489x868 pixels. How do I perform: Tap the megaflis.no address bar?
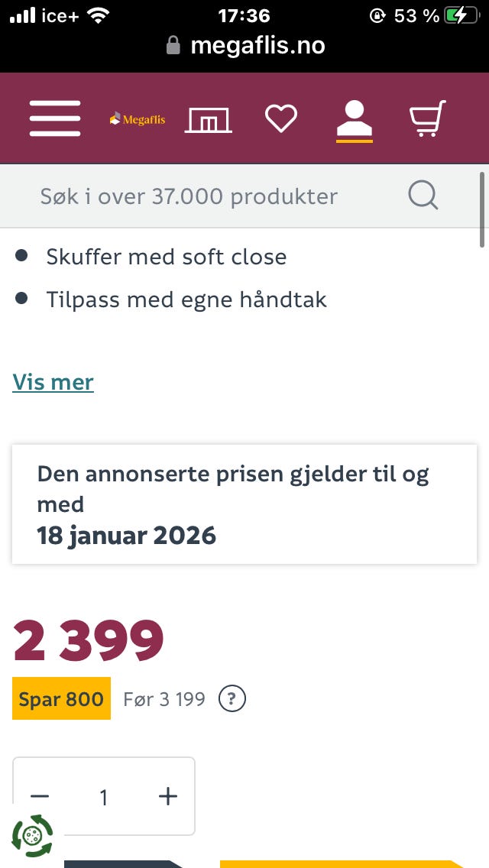pos(244,45)
